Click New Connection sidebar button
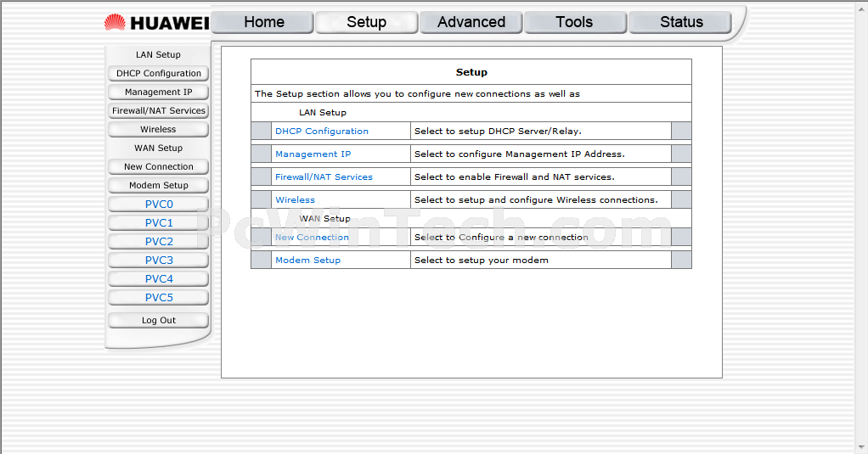The width and height of the screenshot is (868, 454). [x=158, y=167]
